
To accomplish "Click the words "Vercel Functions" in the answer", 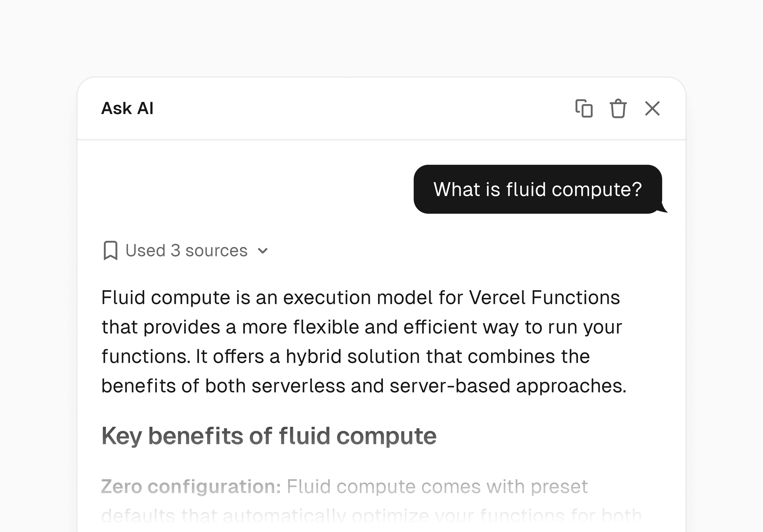I will tap(544, 297).
